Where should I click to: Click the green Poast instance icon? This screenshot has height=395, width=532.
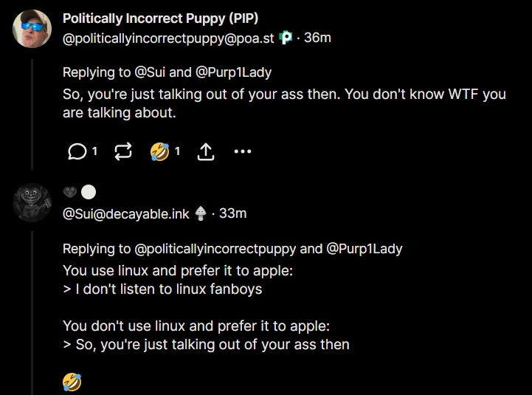(x=286, y=38)
